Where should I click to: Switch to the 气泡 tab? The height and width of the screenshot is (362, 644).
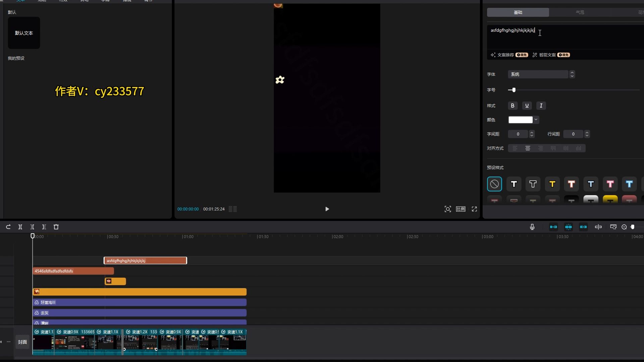580,12
